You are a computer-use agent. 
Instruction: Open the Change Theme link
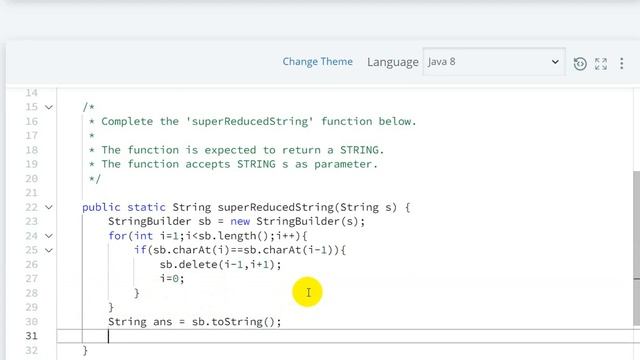pos(318,62)
